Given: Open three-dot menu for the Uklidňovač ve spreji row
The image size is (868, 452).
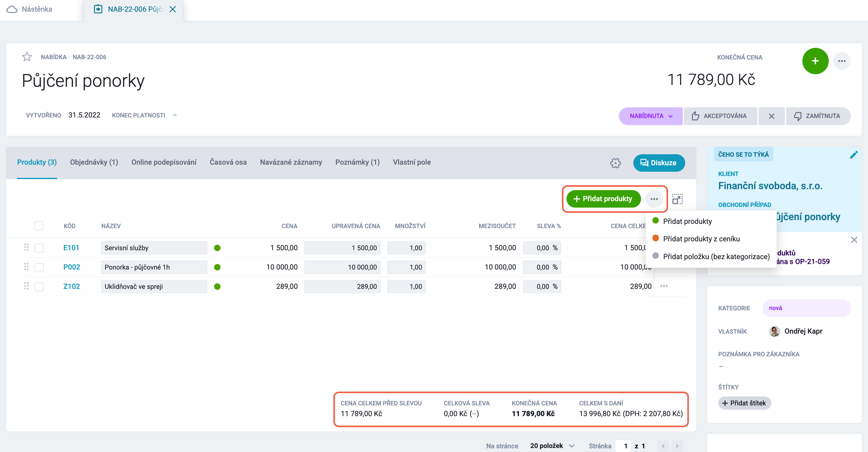Looking at the screenshot, I should pyautogui.click(x=664, y=286).
